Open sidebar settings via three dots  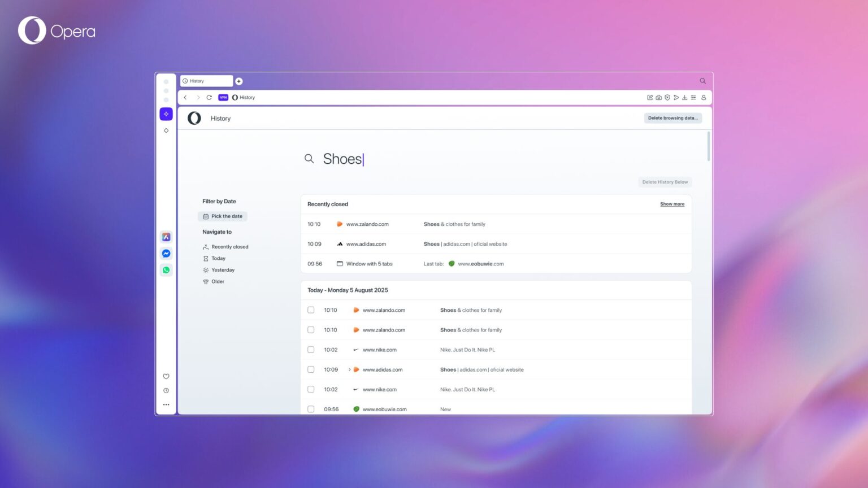click(166, 404)
